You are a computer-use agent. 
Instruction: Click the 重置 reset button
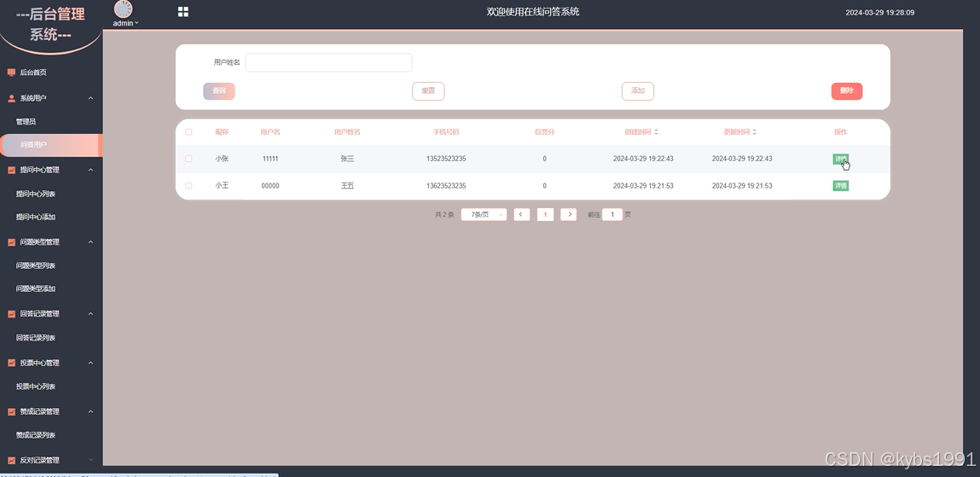tap(428, 91)
